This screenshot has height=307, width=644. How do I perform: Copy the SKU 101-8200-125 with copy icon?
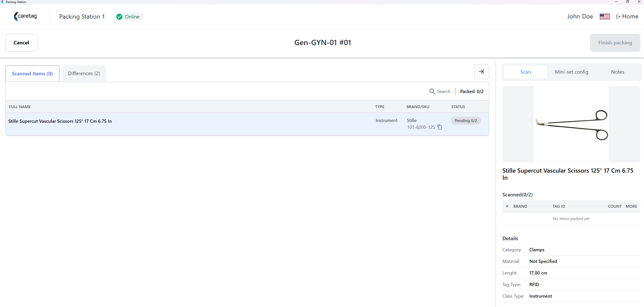[x=440, y=127]
